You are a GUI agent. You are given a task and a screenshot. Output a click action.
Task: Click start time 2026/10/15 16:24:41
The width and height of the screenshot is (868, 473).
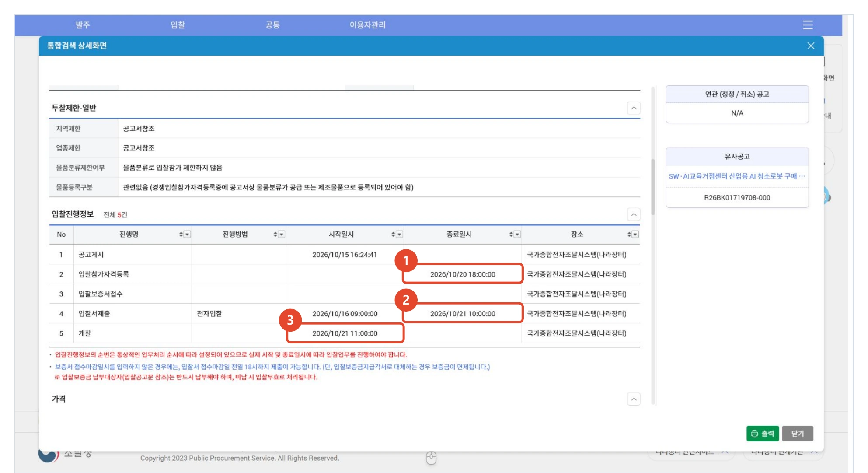[x=345, y=255]
